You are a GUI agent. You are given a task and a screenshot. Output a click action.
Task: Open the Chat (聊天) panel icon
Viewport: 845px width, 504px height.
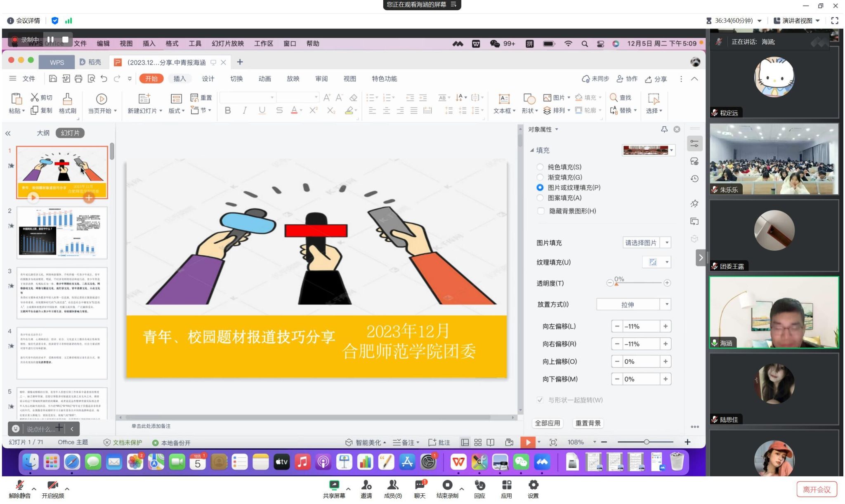(420, 485)
